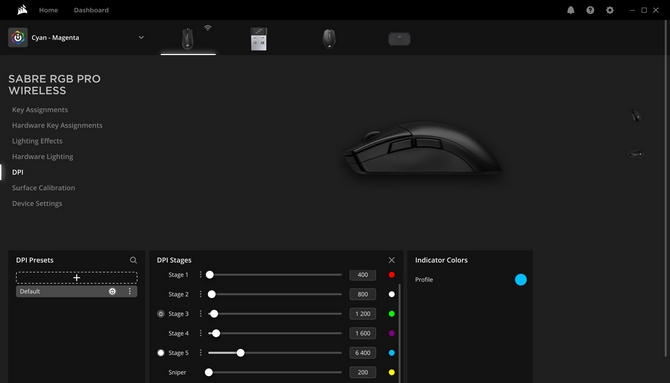Image resolution: width=670 pixels, height=383 pixels.
Task: Open Hardware Key Assignments section
Action: pos(57,125)
